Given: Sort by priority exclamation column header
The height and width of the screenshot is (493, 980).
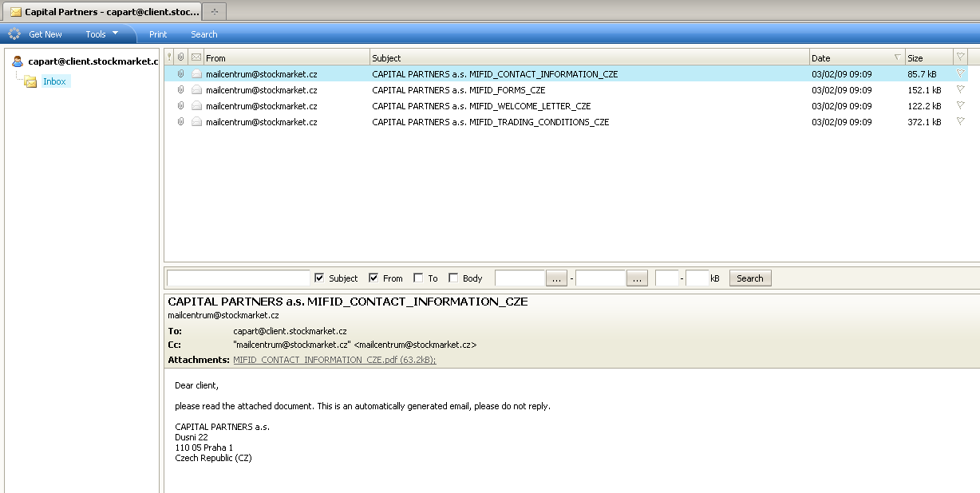Looking at the screenshot, I should pyautogui.click(x=169, y=57).
